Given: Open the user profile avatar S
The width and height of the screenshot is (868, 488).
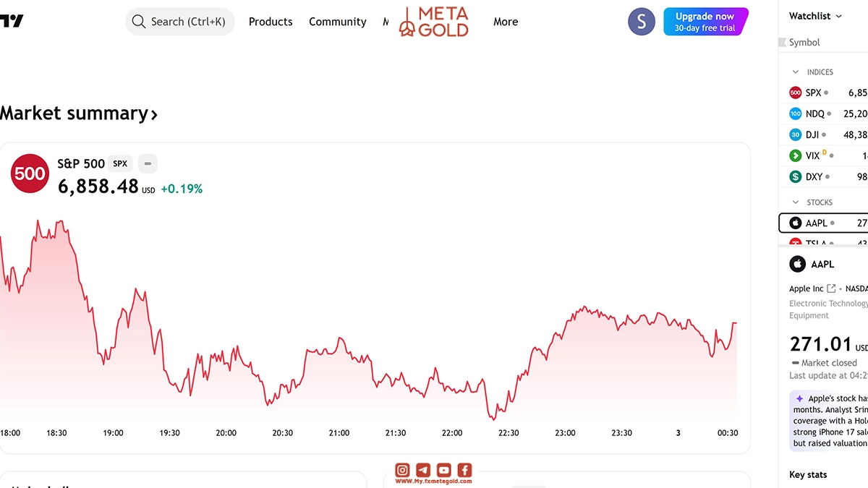Looking at the screenshot, I should tap(642, 22).
